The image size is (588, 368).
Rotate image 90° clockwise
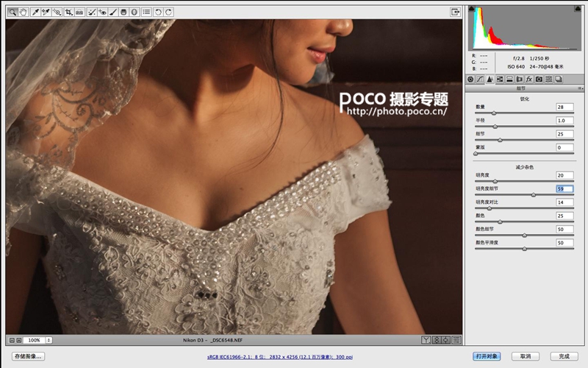click(x=169, y=12)
